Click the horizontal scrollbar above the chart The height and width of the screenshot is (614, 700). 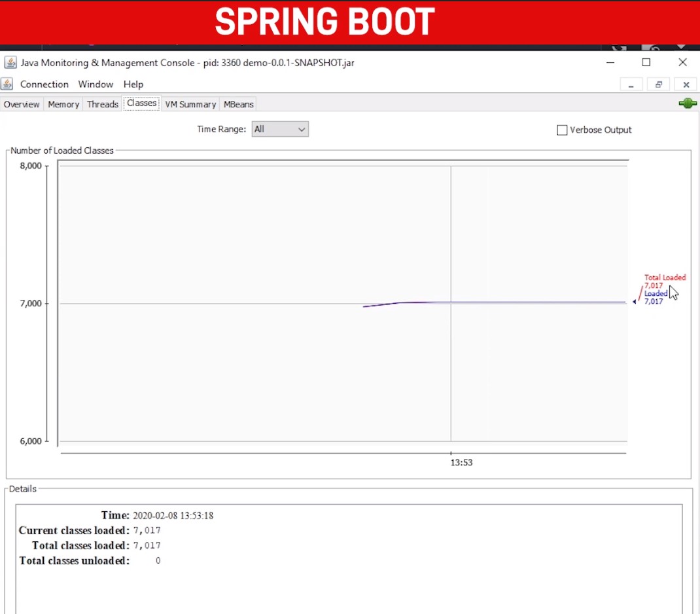coord(342,162)
